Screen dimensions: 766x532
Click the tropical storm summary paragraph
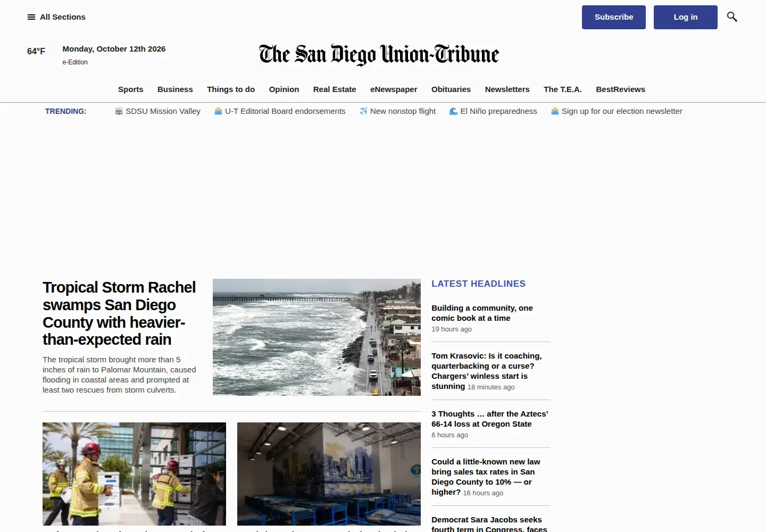click(119, 375)
